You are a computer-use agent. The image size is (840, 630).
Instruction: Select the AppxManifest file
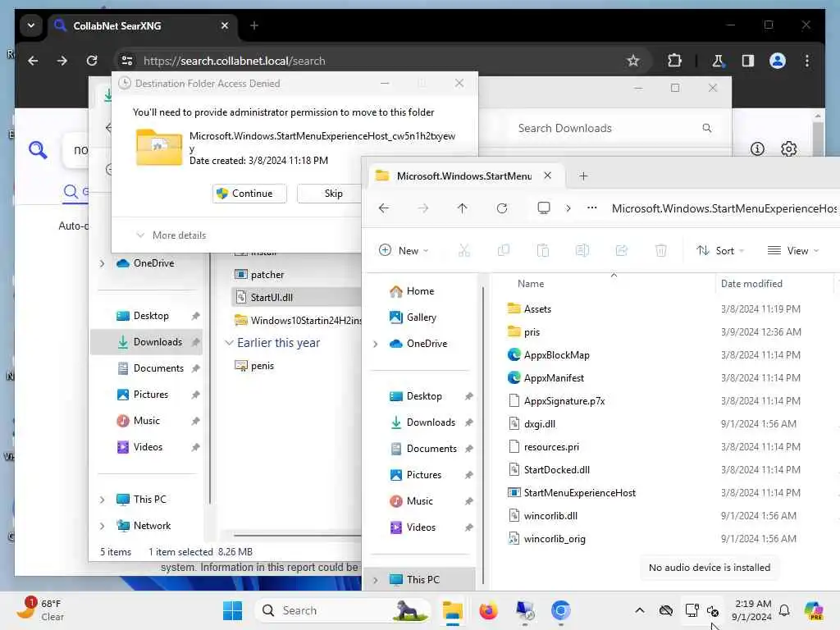tap(554, 377)
